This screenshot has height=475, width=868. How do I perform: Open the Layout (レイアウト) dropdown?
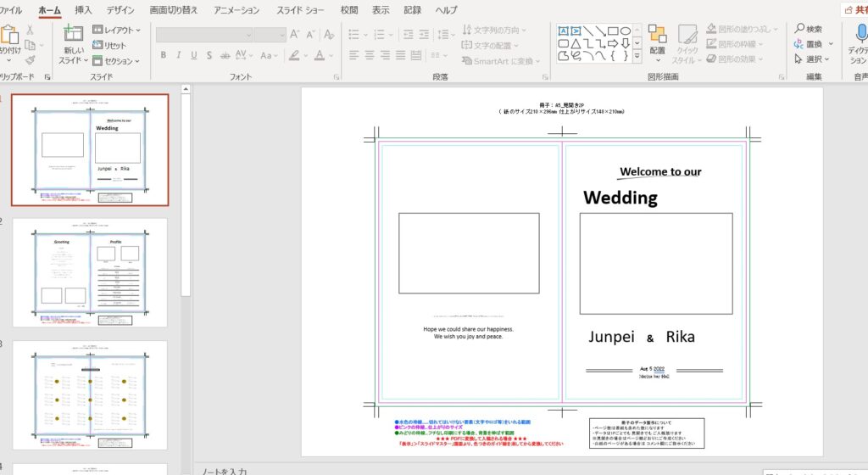point(116,30)
